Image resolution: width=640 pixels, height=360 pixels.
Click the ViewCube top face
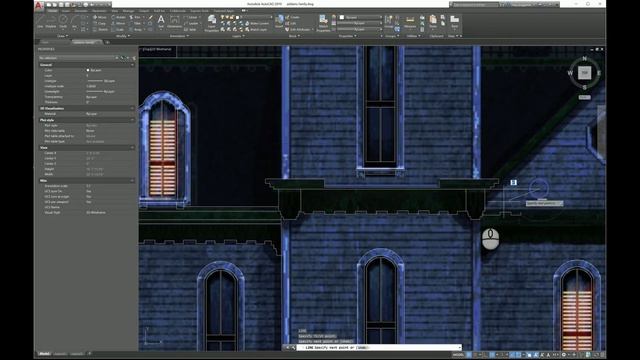pos(584,73)
